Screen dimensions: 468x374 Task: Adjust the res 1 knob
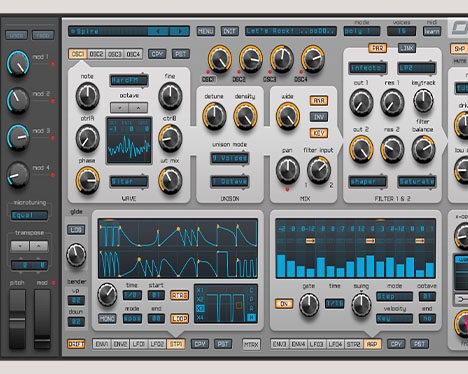(x=392, y=103)
